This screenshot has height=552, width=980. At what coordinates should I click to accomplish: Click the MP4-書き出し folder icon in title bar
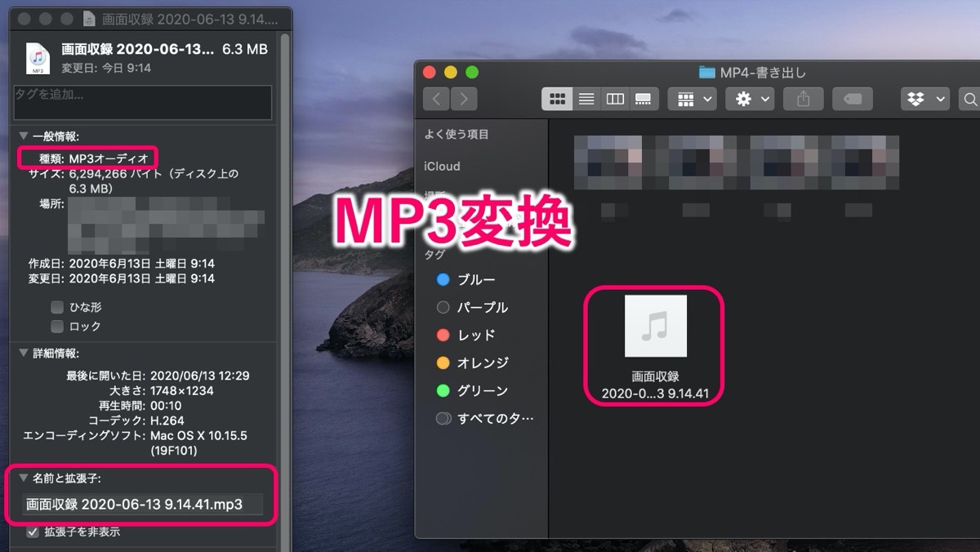point(706,72)
